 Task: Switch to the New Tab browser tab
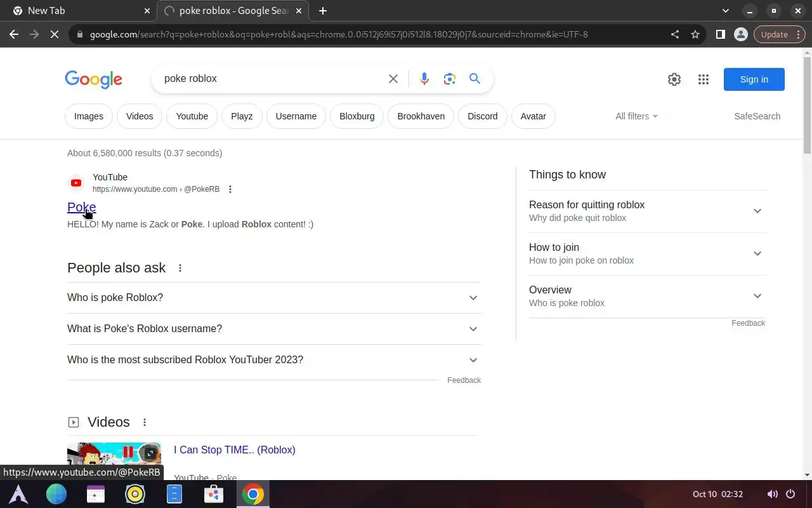click(79, 11)
